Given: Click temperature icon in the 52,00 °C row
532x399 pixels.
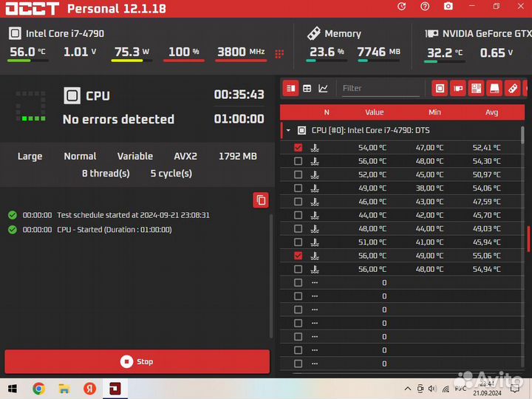Looking at the screenshot, I should coord(315,174).
